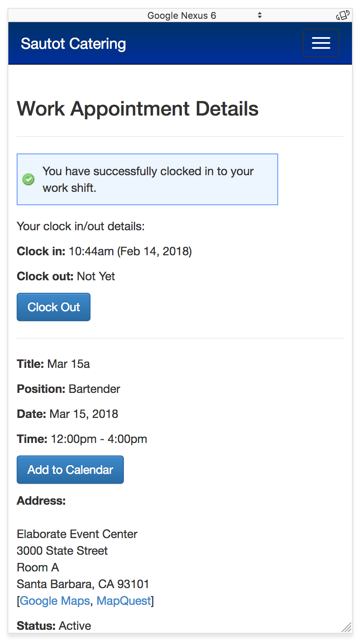Click the green checkmark success icon
Image resolution: width=362 pixels, height=644 pixels.
tap(28, 179)
